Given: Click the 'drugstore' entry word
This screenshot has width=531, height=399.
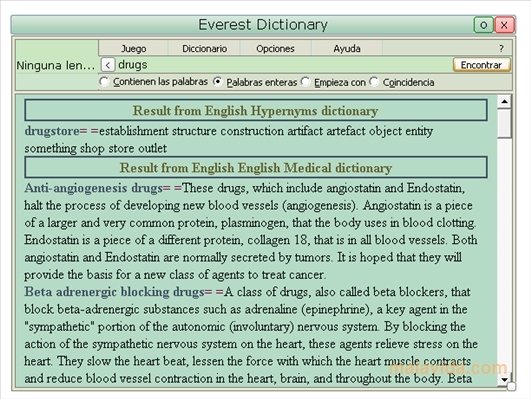Looking at the screenshot, I should click(x=52, y=131).
